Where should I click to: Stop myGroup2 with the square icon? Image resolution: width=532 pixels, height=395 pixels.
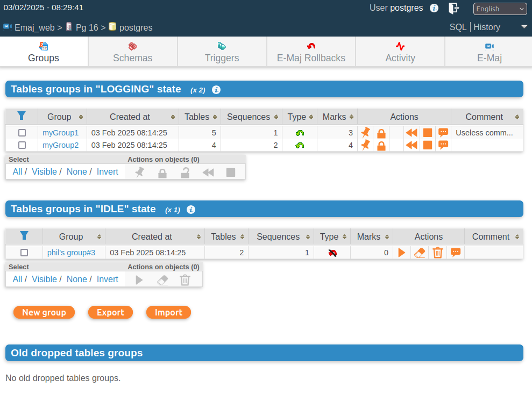[428, 145]
